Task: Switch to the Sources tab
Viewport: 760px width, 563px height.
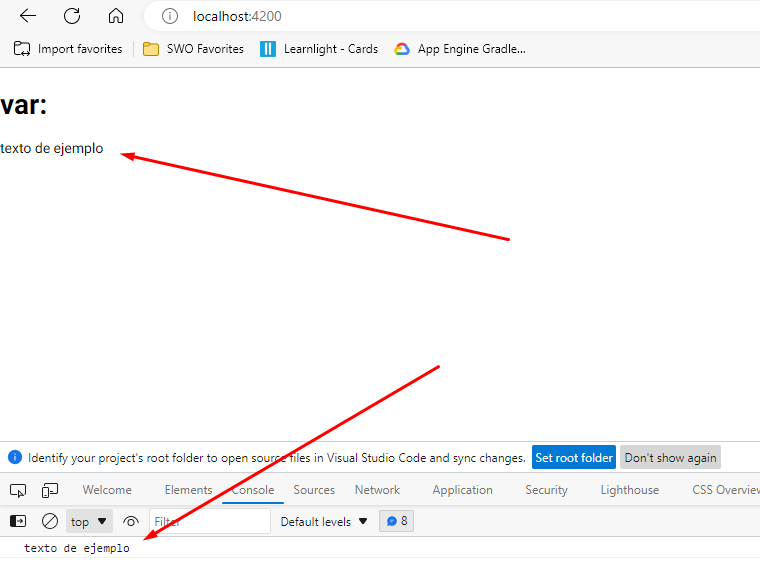Action: coord(314,490)
